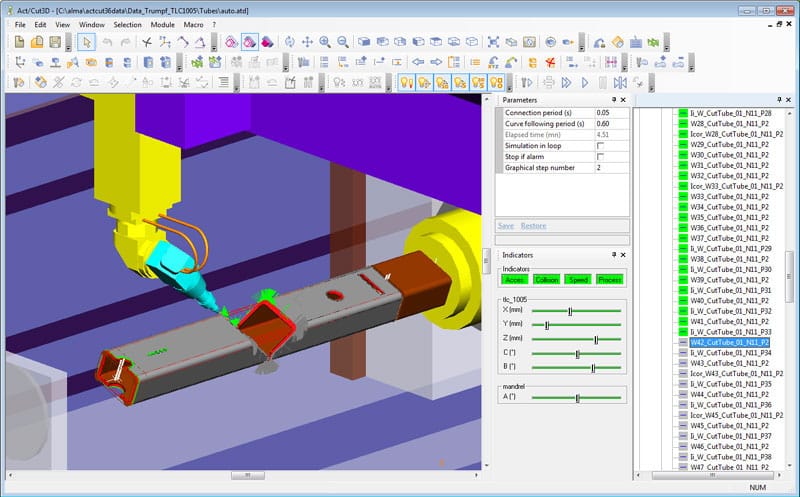Check the Stop if alarm checkbox
This screenshot has height=497, width=800.
click(x=600, y=157)
